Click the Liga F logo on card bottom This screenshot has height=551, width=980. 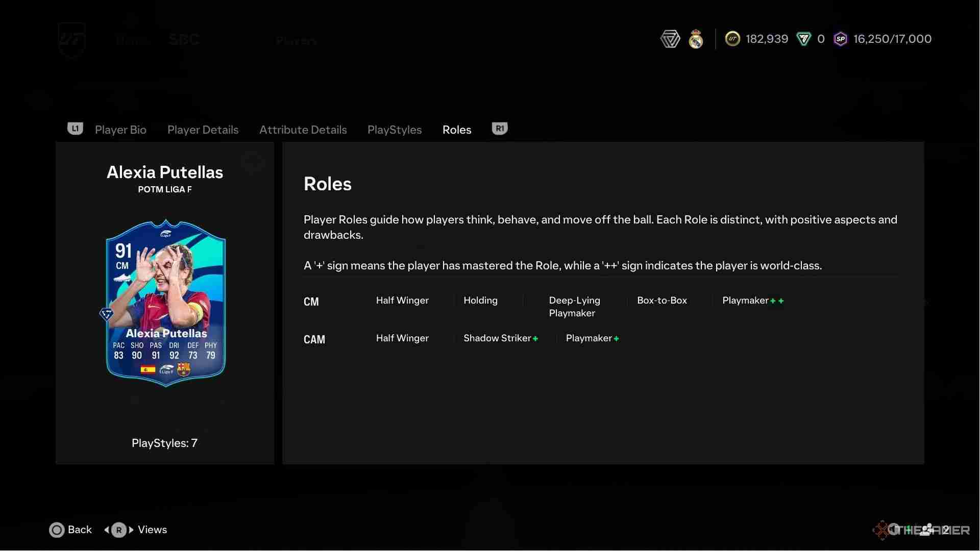tap(166, 369)
